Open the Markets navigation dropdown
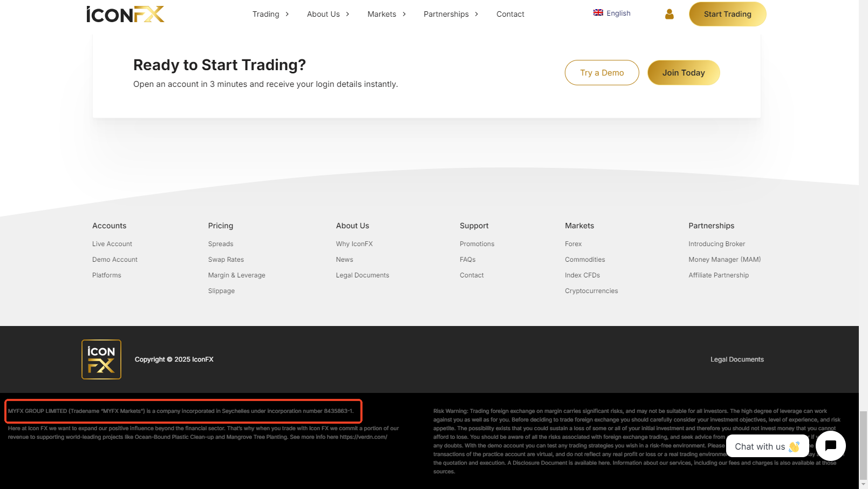Screen dimensions: 868x489 [386, 14]
